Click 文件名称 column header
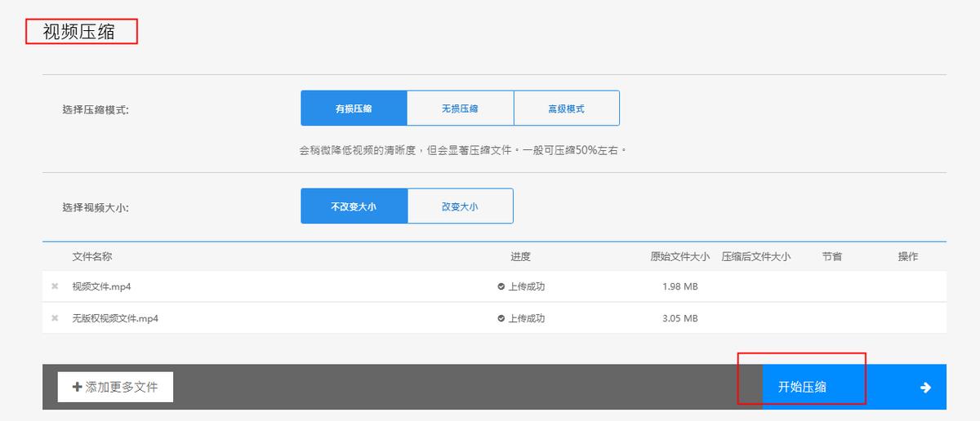 tap(92, 256)
